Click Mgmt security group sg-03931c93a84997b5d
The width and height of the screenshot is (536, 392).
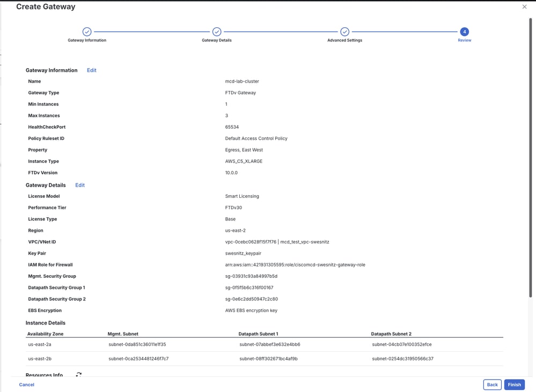[251, 276]
